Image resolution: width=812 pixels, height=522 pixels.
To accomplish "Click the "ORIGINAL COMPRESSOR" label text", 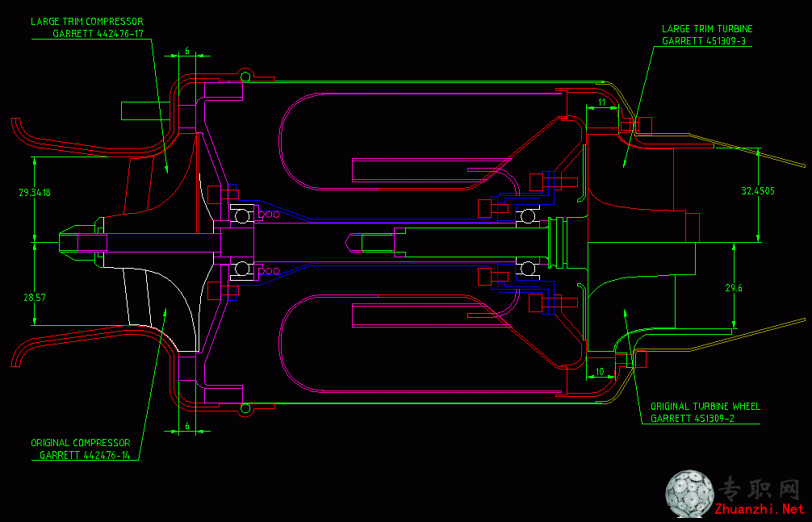I will 80,443.
